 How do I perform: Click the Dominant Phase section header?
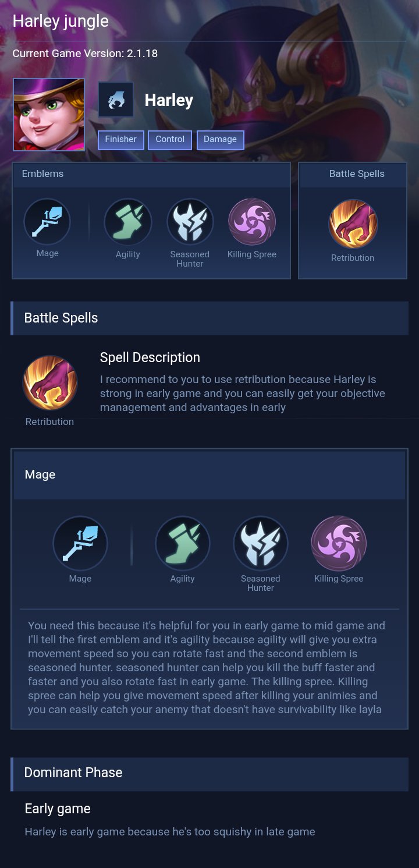(210, 773)
